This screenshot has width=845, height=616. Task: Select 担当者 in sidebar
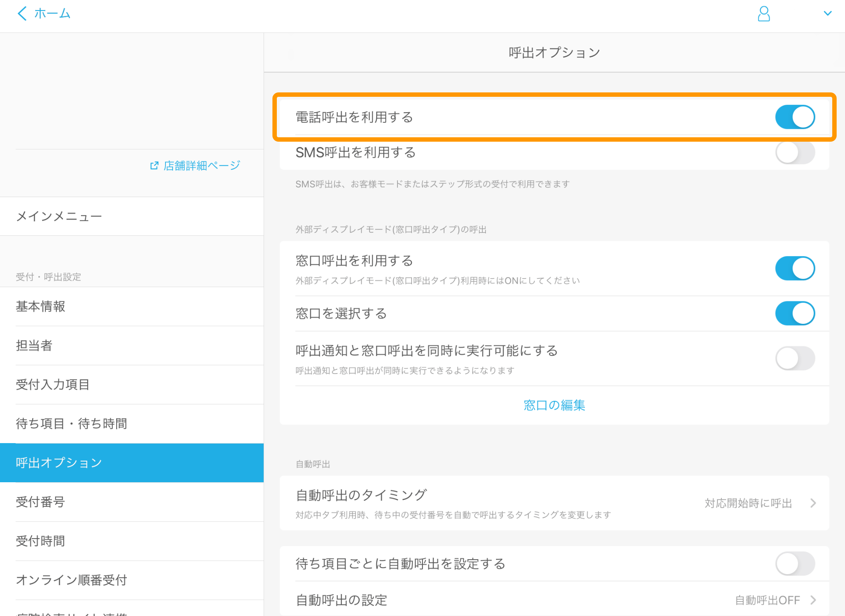coord(132,346)
